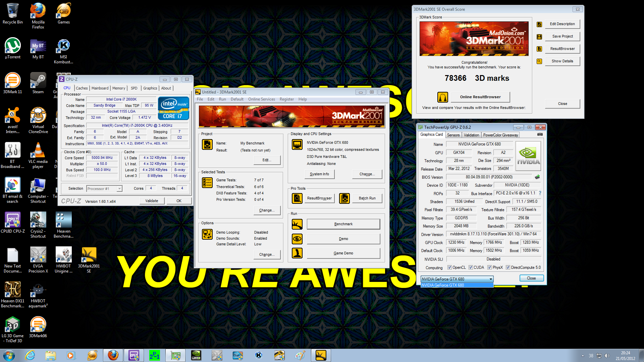Click Change... button in Options section
This screenshot has height=362, width=644.
coord(267,255)
